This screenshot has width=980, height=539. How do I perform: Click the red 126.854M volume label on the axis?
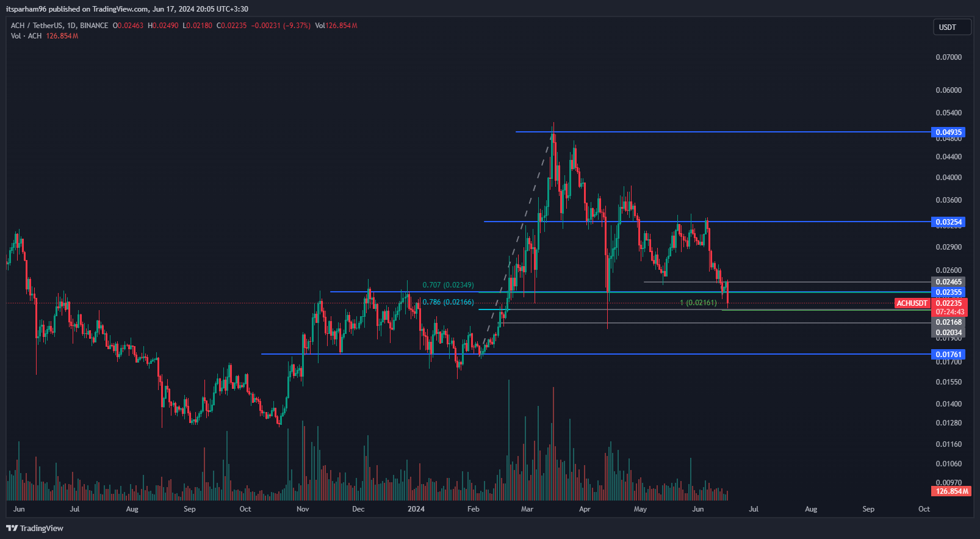(x=951, y=491)
